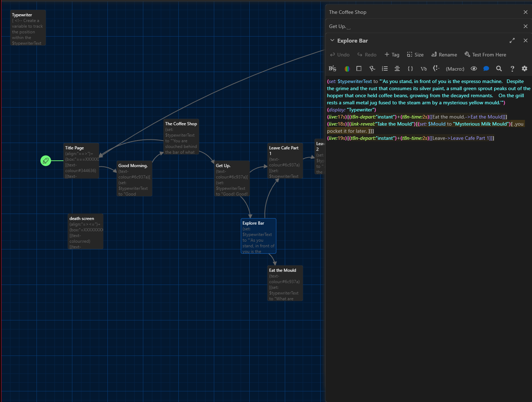
Task: Expand the collapsed Get Up. dialog header
Action: (x=339, y=26)
